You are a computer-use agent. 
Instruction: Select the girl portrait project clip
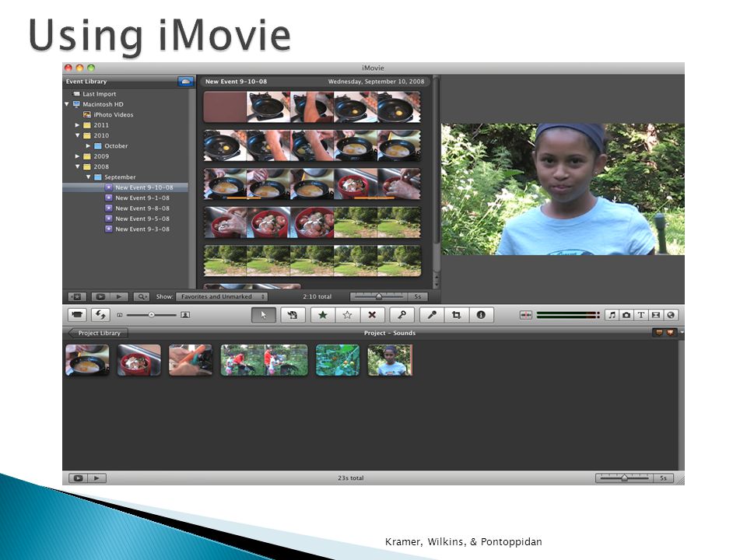pos(390,360)
